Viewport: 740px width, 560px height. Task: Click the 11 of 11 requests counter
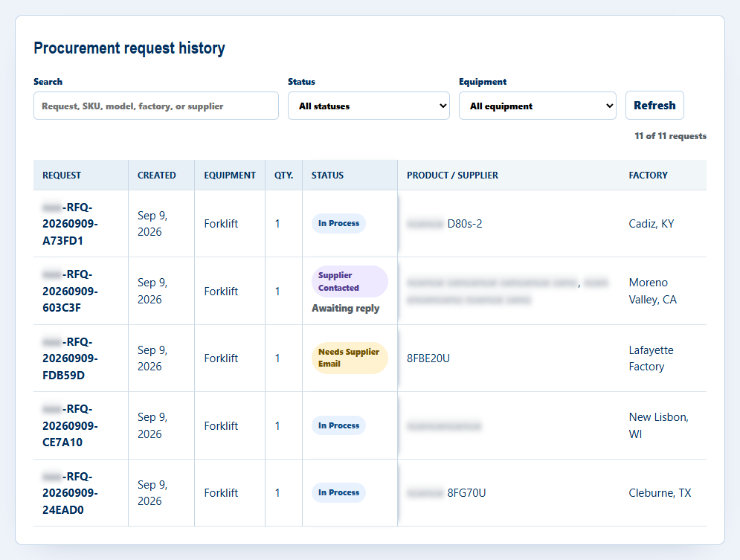(670, 136)
